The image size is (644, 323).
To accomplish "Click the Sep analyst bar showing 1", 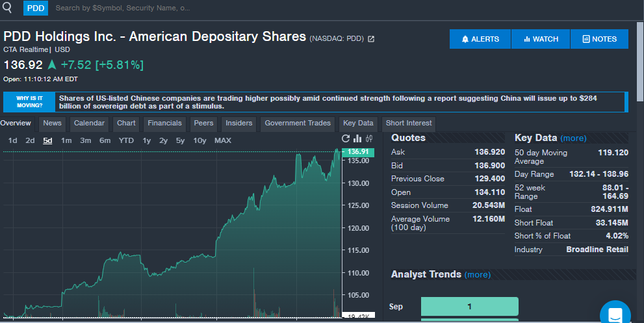I will [469, 307].
